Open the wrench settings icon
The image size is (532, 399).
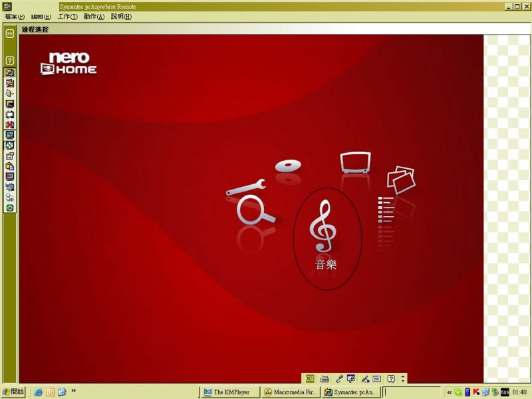coord(246,188)
